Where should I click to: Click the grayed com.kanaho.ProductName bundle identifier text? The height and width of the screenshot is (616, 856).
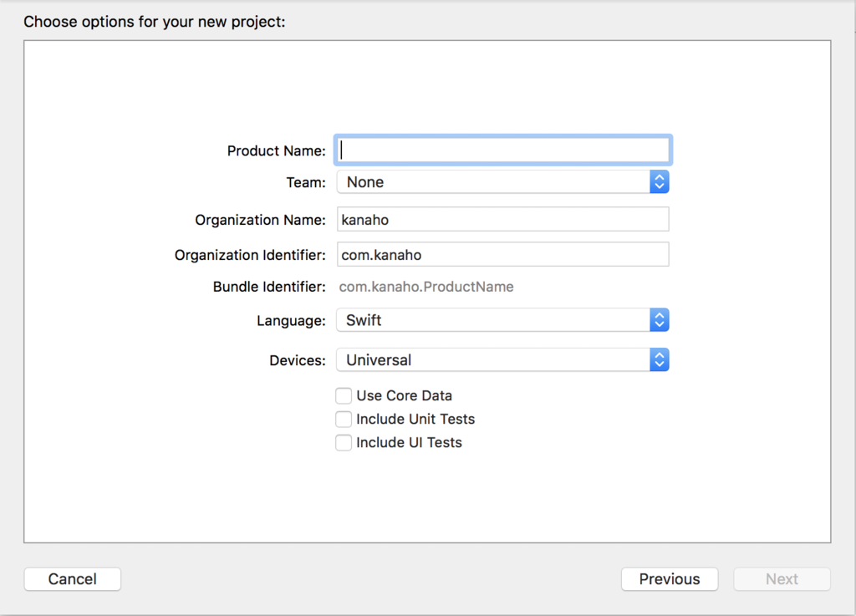[x=426, y=287]
